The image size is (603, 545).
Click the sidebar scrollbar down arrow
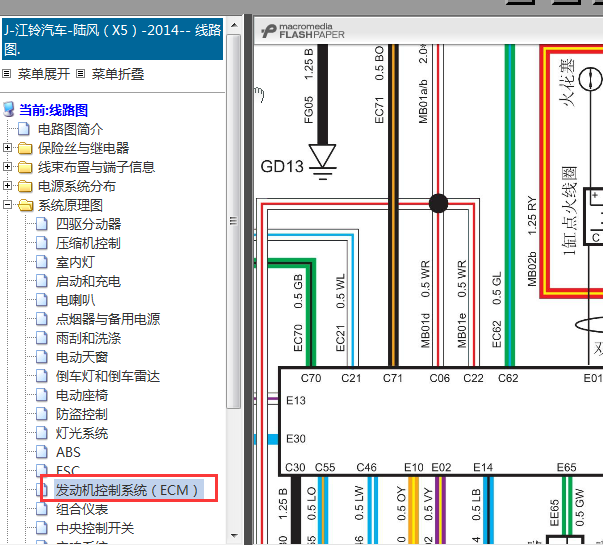coord(234,535)
